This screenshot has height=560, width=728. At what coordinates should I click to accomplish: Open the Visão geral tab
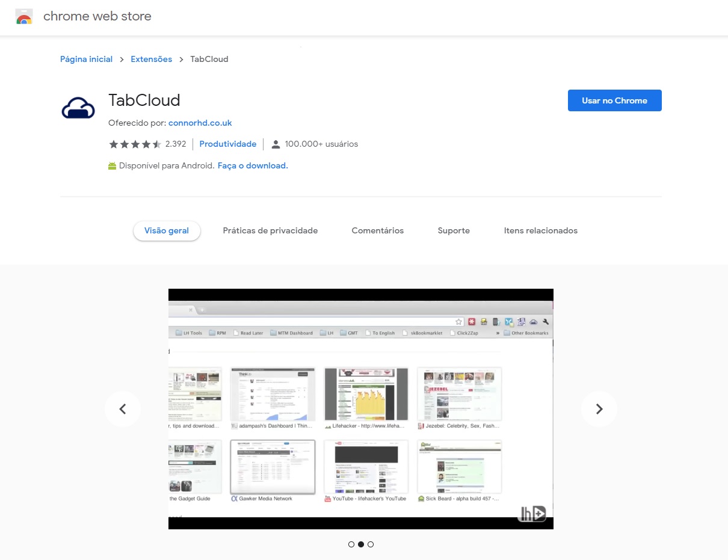(x=167, y=230)
